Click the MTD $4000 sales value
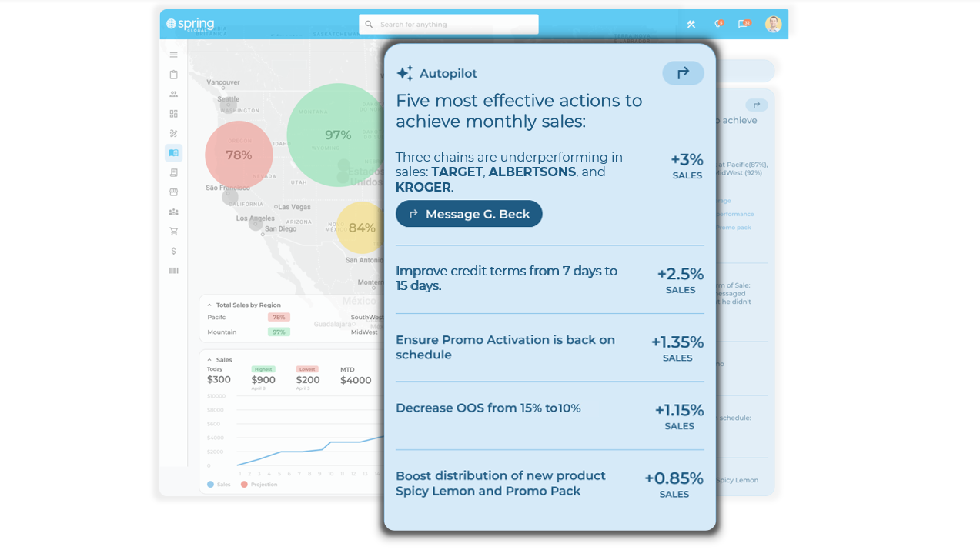Screen dimensions: 980x550 click(356, 380)
